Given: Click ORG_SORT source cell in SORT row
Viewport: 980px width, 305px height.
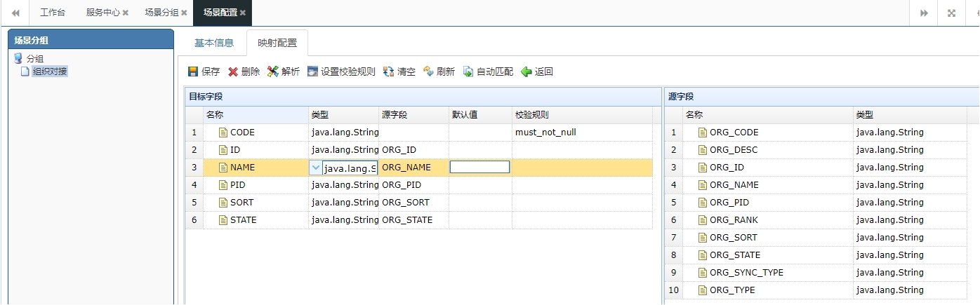Looking at the screenshot, I should click(413, 203).
